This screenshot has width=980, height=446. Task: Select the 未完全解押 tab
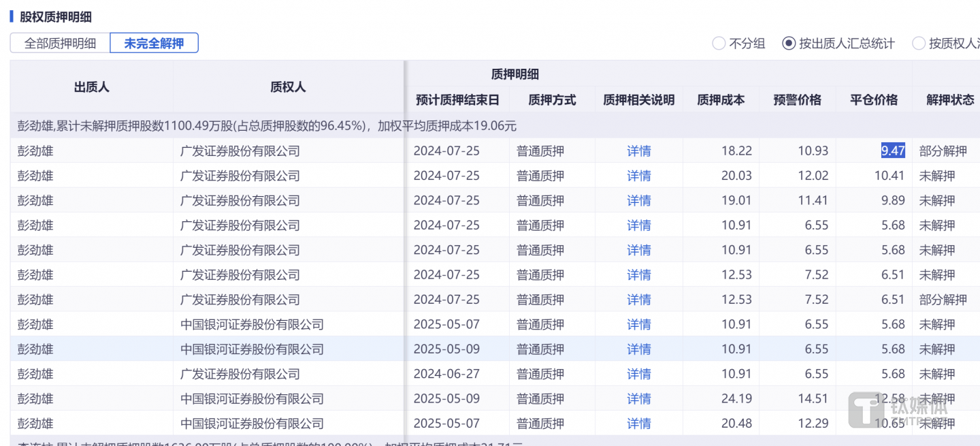click(x=154, y=44)
